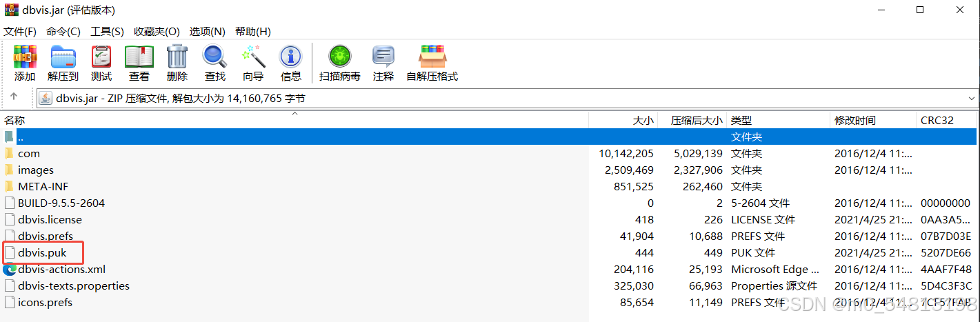Click the 扫描病毒 (Virus scan) icon
The image size is (980, 322).
click(339, 57)
